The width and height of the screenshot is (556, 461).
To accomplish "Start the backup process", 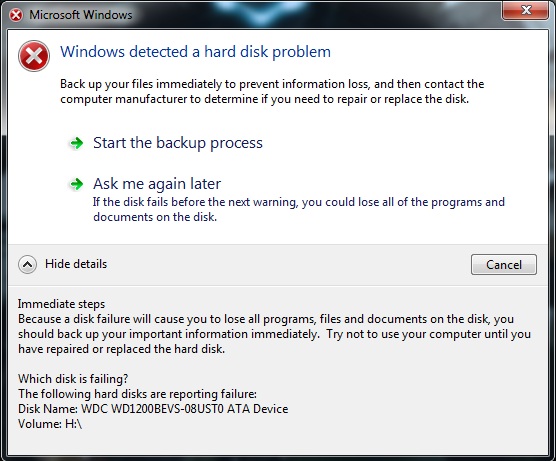I will click(x=178, y=143).
